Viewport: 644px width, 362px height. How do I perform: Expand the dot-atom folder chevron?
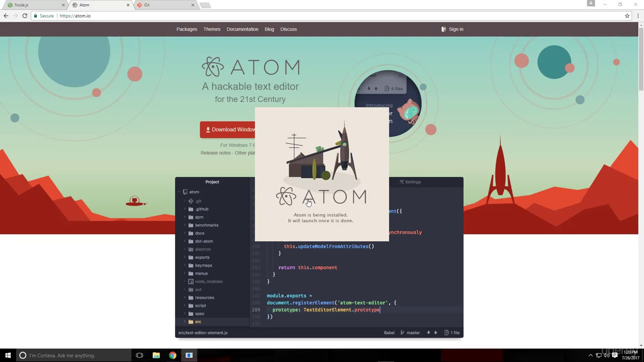click(185, 241)
